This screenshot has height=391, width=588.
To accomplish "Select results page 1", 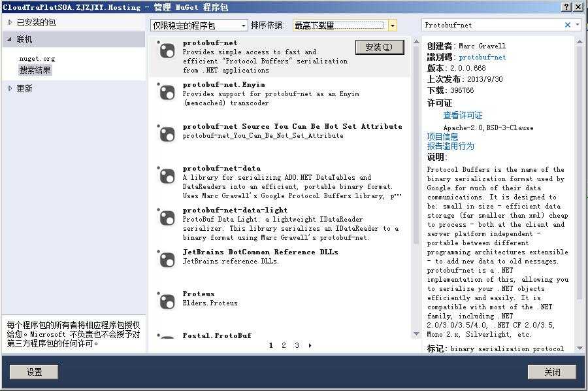I will click(270, 345).
